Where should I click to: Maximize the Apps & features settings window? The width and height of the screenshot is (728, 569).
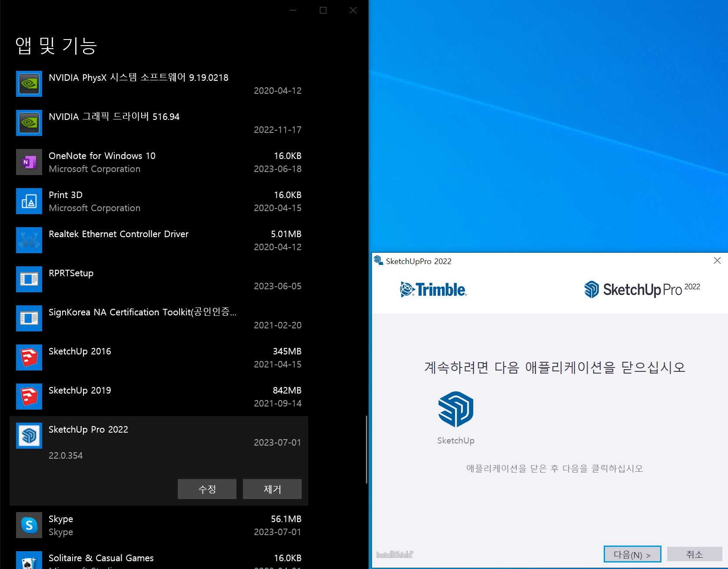pos(323,10)
